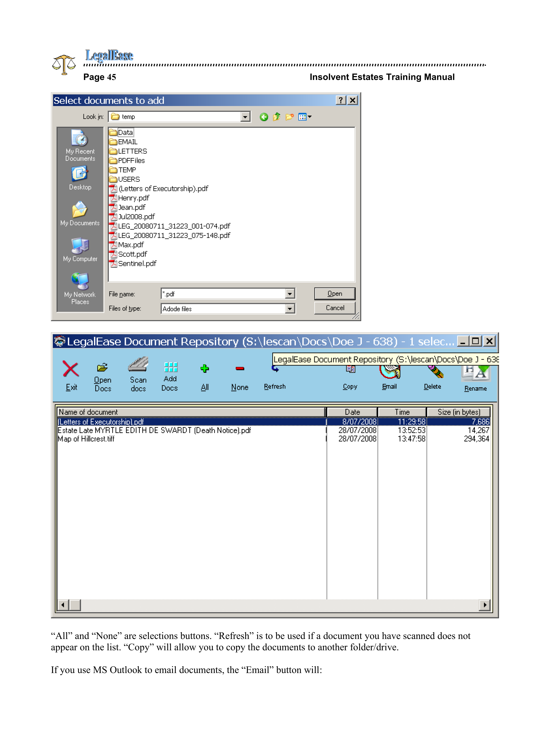This screenshot has height=756, width=535.
Task: Sort by Size (in bytes) column header
Action: tap(459, 412)
